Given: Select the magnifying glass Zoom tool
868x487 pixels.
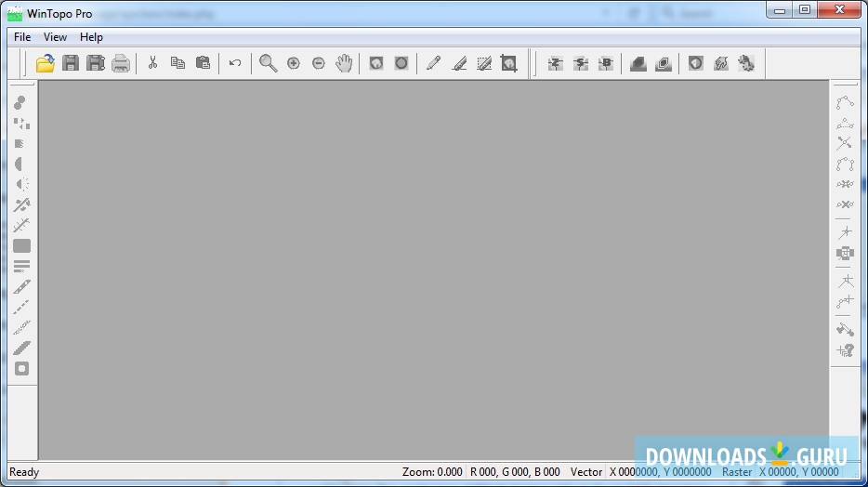Looking at the screenshot, I should click(x=268, y=63).
